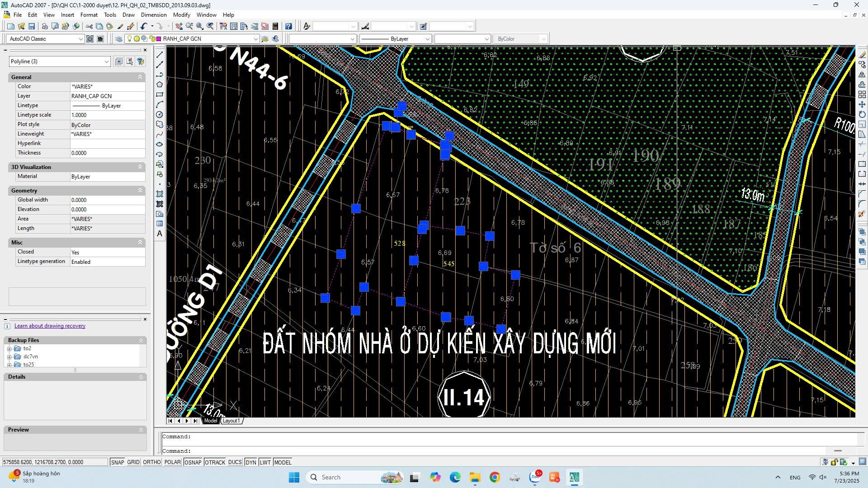
Task: Select the Multiline Text tool
Action: point(159,234)
